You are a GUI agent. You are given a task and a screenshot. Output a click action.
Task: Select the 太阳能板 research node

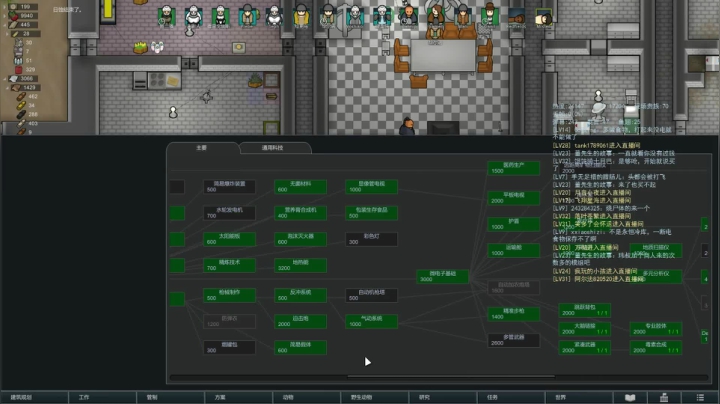(230, 239)
